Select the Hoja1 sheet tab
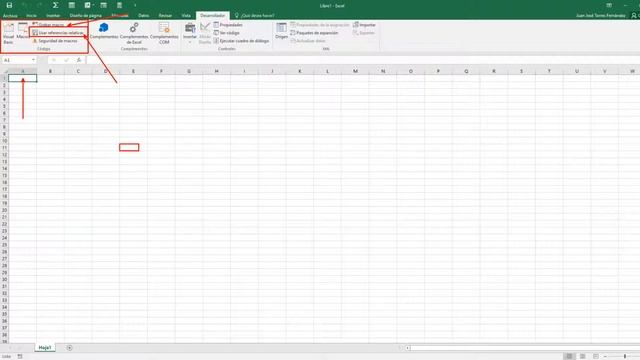Image resolution: width=640 pixels, height=360 pixels. coord(45,348)
